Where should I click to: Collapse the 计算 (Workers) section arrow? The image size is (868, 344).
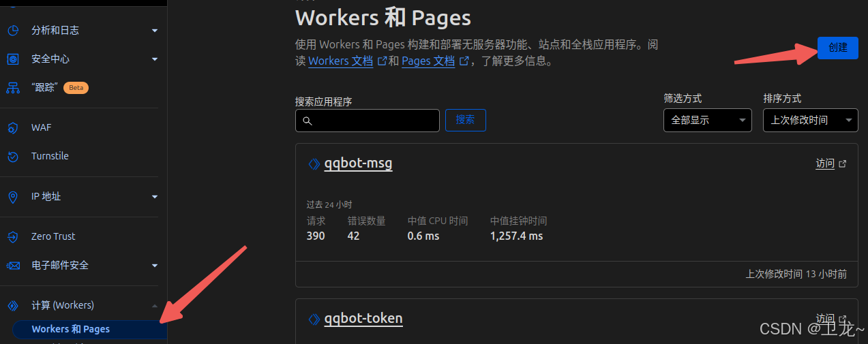point(155,306)
